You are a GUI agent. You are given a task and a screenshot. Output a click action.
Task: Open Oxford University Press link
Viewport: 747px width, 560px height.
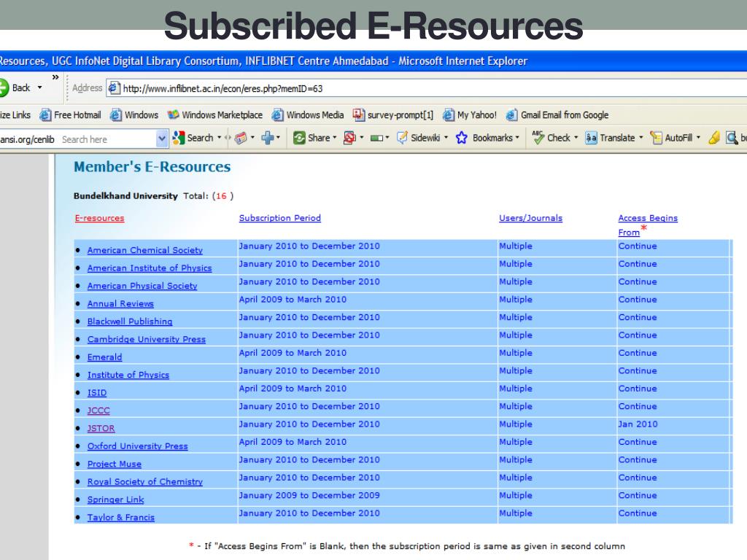pyautogui.click(x=137, y=446)
